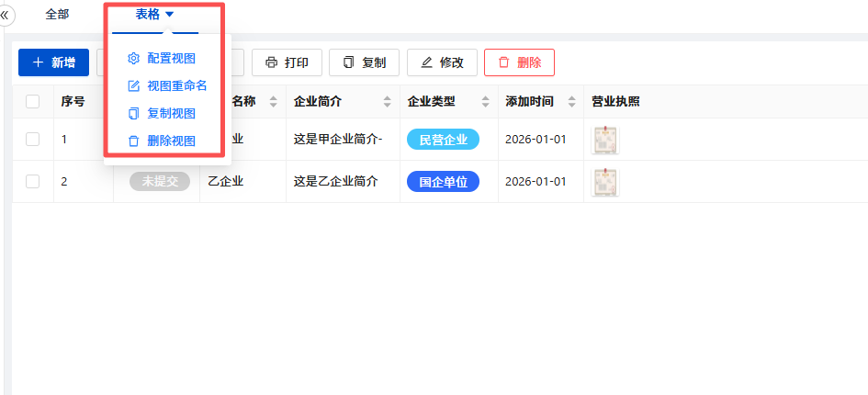
Task: Click the 乙企业 name cell
Action: (x=225, y=181)
